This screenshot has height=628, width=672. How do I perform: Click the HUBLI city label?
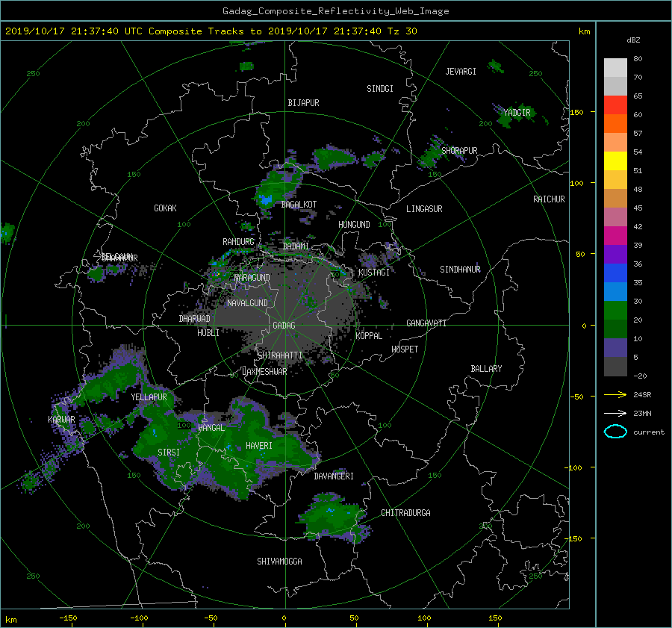tap(208, 333)
